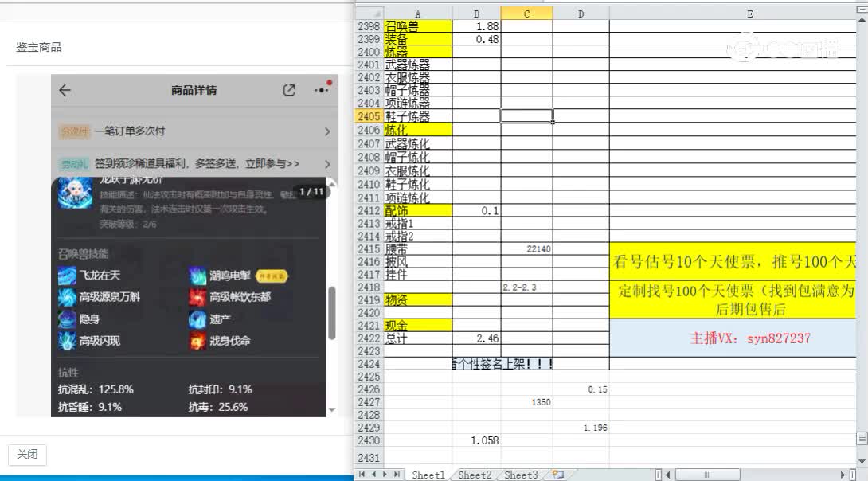
Task: Select the cell with value 22140
Action: tap(526, 249)
